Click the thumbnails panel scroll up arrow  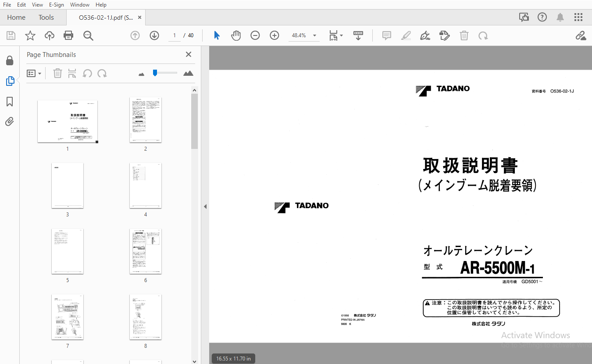pyautogui.click(x=195, y=90)
